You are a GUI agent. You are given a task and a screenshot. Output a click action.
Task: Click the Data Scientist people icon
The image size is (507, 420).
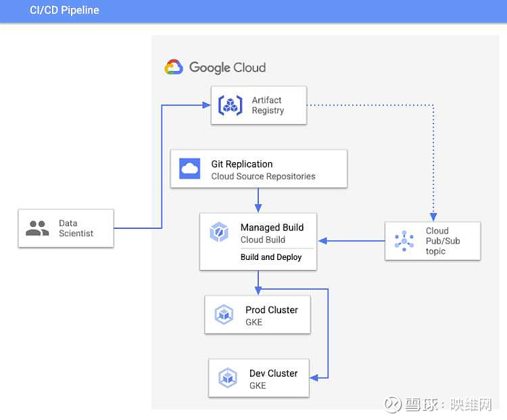click(37, 228)
